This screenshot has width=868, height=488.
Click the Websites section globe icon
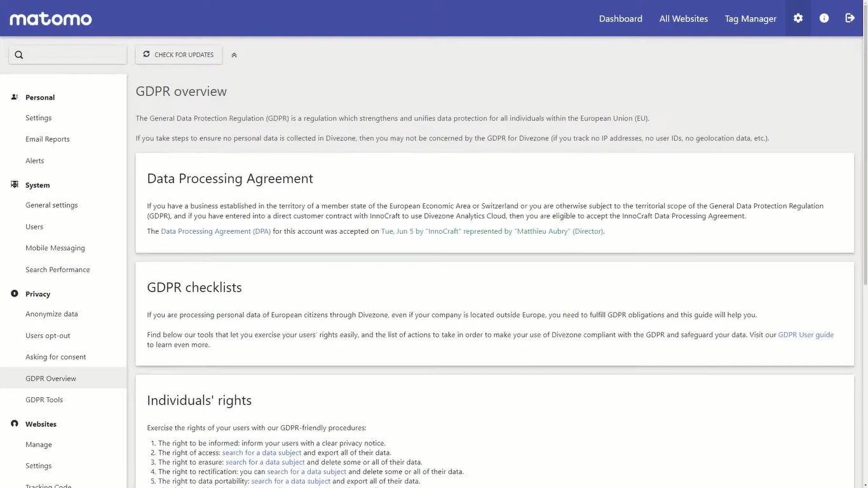tap(13, 423)
